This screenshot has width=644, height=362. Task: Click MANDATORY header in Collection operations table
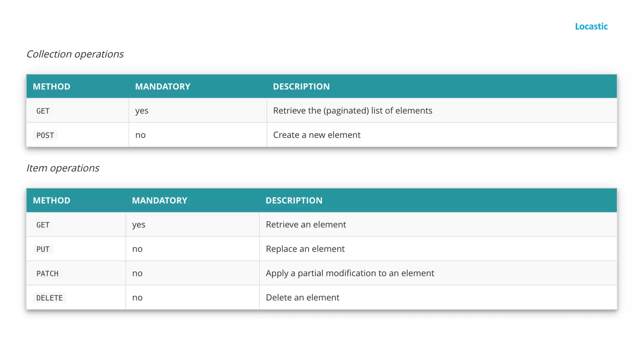pos(163,86)
